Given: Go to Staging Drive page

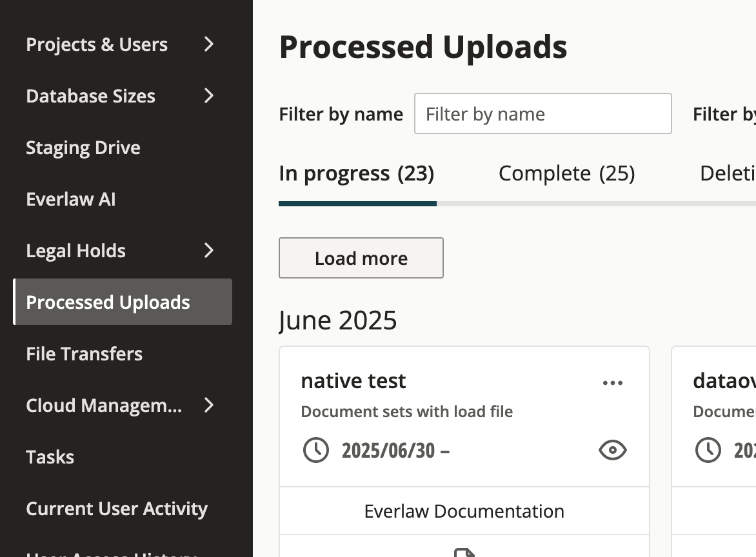Looking at the screenshot, I should 83,148.
